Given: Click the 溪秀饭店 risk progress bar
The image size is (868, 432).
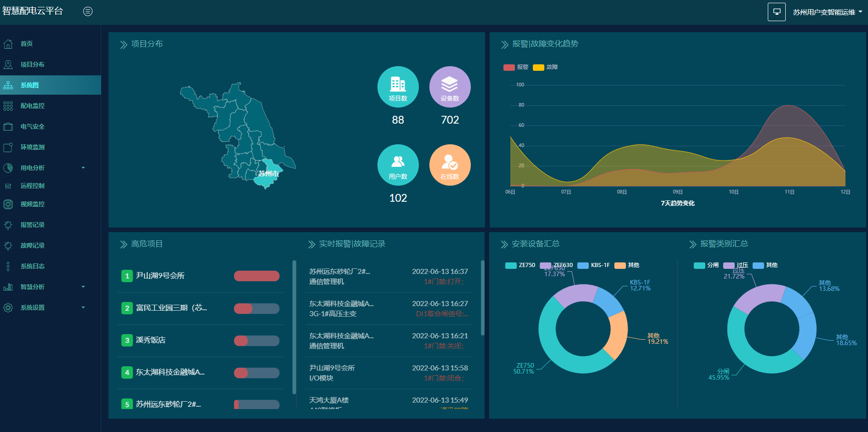Looking at the screenshot, I should pyautogui.click(x=257, y=341).
